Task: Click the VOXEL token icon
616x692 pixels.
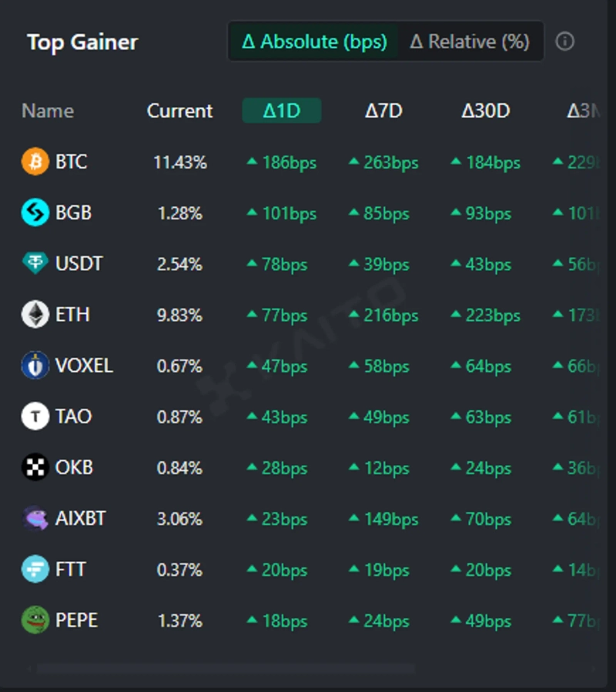Action: click(x=35, y=366)
